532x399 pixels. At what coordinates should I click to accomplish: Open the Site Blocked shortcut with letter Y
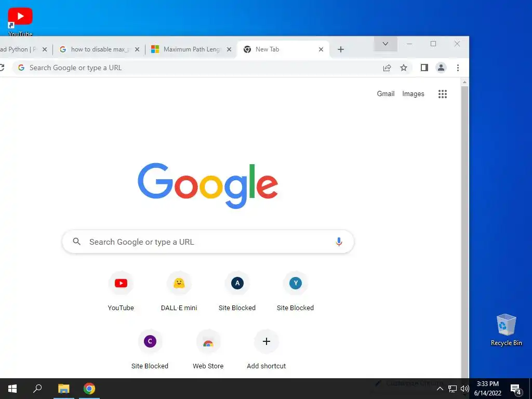click(295, 291)
